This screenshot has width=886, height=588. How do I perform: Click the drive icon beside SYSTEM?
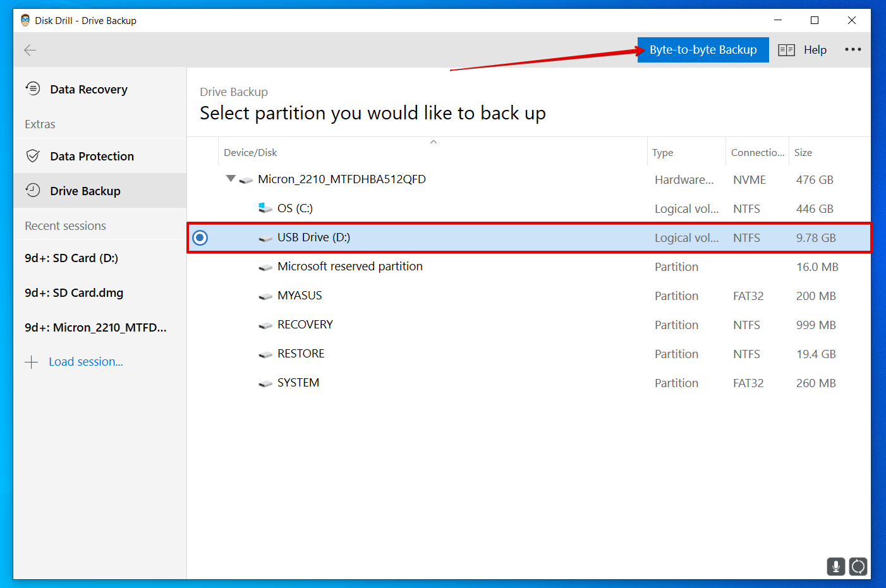265,383
